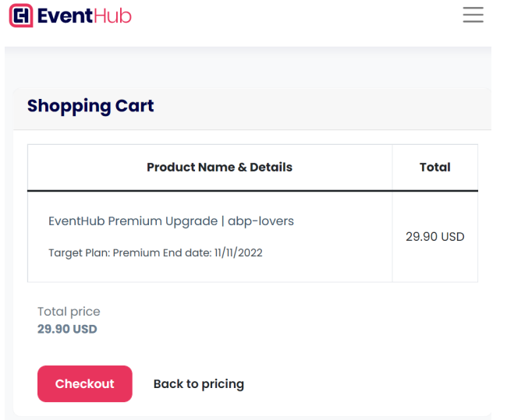The height and width of the screenshot is (420, 507).
Task: Click the abp-lovers organization name in product row
Action: (x=261, y=221)
